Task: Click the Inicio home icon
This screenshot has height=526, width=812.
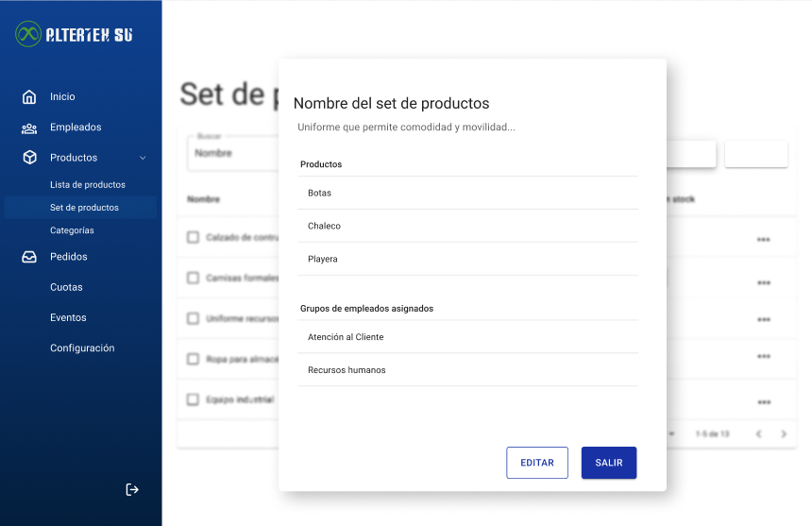Action: click(29, 97)
